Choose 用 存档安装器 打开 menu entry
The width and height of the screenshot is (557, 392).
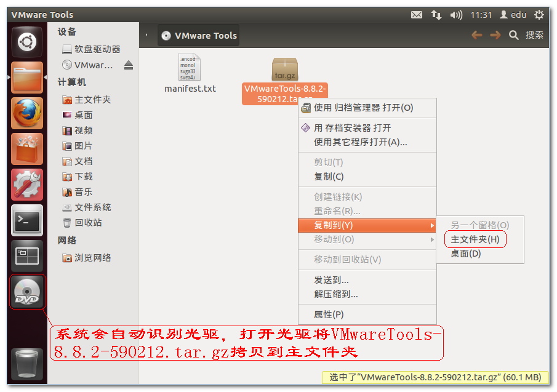pos(367,128)
